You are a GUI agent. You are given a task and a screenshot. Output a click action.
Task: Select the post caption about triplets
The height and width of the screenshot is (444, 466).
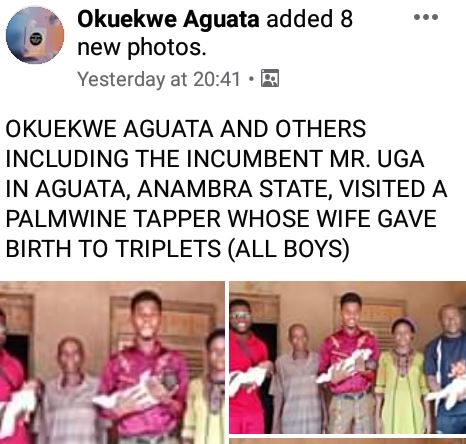coord(227,189)
